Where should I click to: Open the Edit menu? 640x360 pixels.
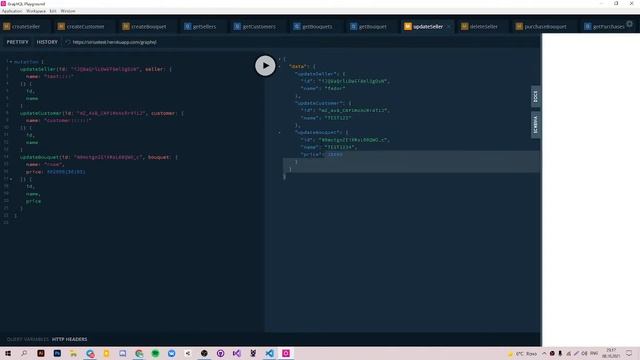click(x=53, y=11)
